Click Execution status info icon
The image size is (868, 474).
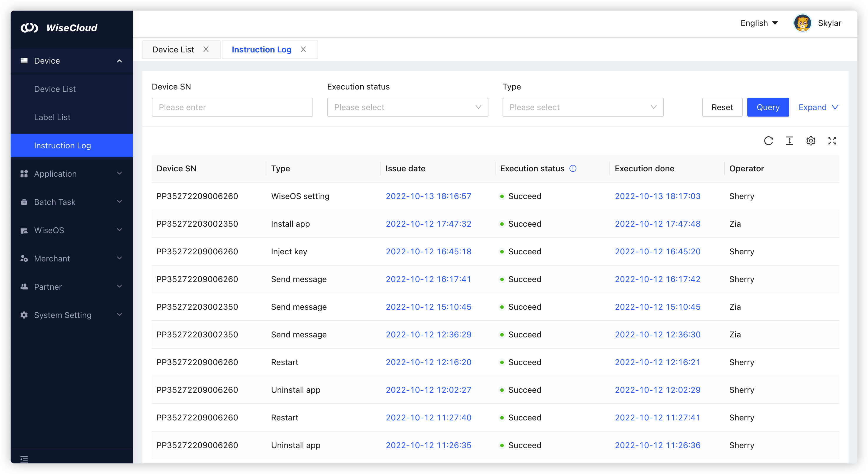point(573,168)
